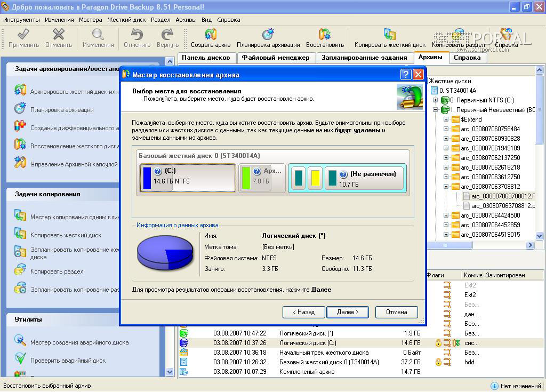The width and height of the screenshot is (546, 392).
Task: Click the Отменить X toolbar icon
Action: click(59, 34)
